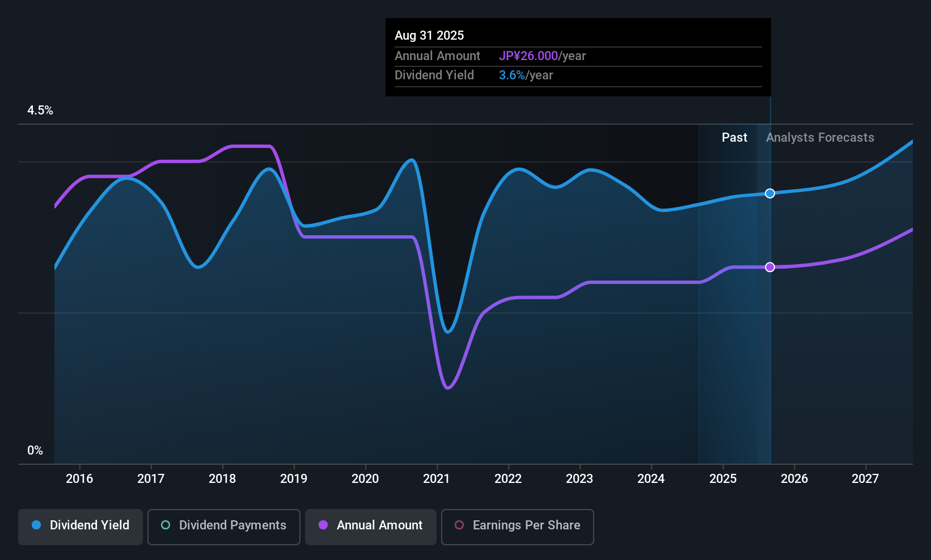The width and height of the screenshot is (931, 560).
Task: Toggle the Annual Amount series
Action: click(371, 527)
